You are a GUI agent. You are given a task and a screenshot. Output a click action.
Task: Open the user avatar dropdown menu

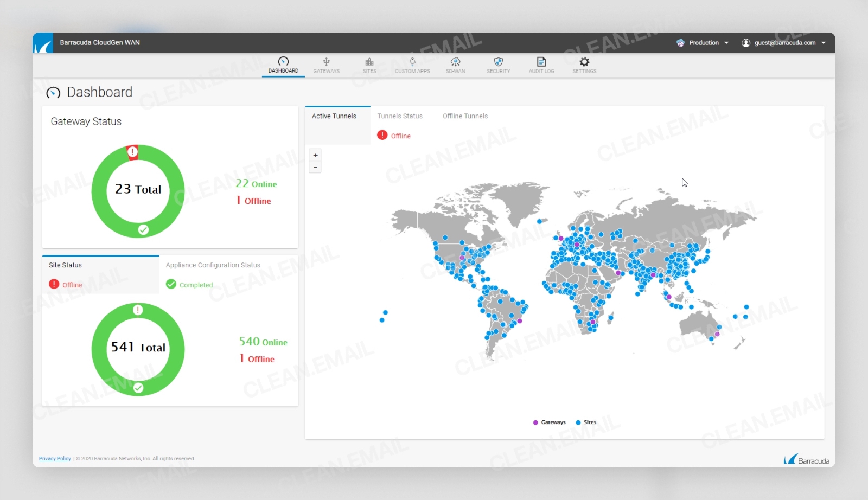click(x=746, y=42)
